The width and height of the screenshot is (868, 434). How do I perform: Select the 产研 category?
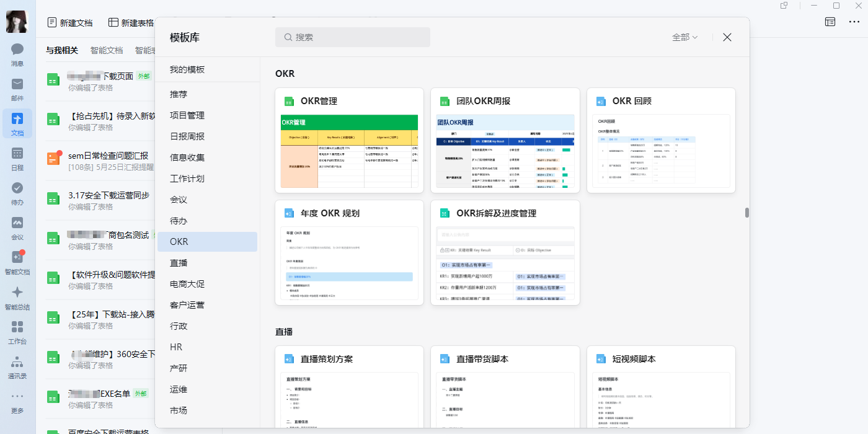tap(207, 368)
